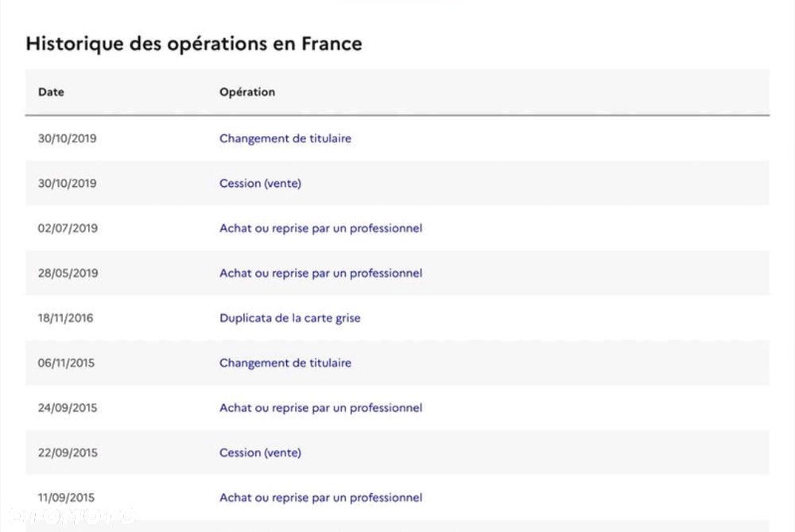Screen dimensions: 795x532
Task: Open the 24/09/2015 'Achat ou reprise' operation
Action: tap(320, 408)
